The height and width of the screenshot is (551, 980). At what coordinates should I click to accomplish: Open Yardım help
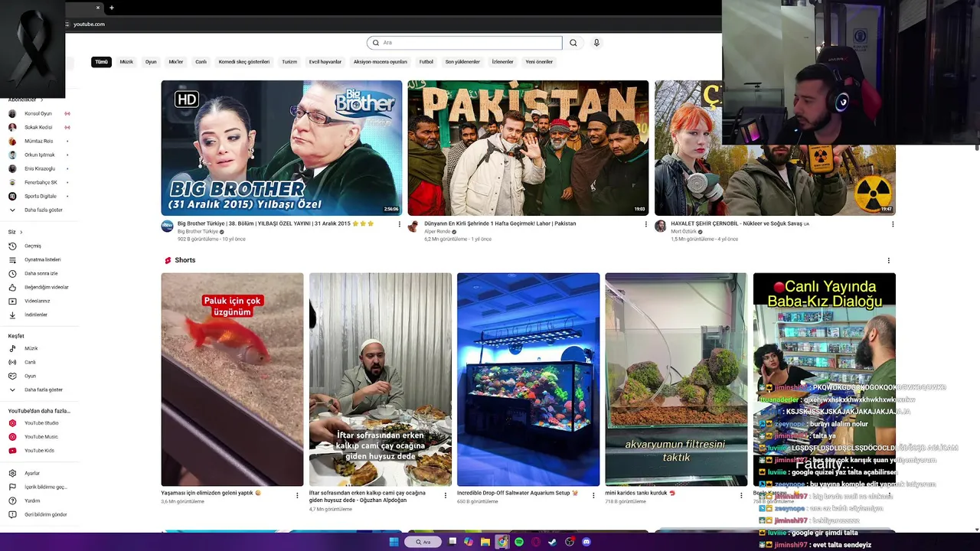pos(31,500)
